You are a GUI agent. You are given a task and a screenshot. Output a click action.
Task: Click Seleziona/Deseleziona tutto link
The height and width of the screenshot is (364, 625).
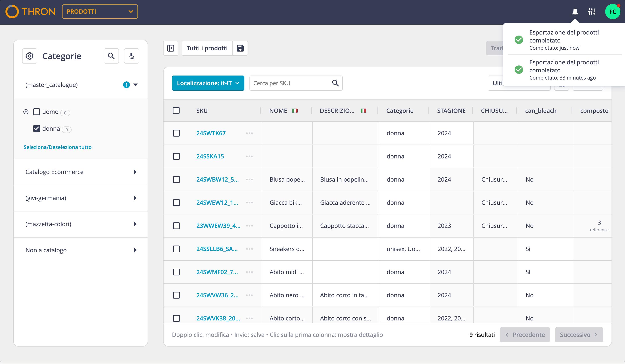click(x=57, y=147)
